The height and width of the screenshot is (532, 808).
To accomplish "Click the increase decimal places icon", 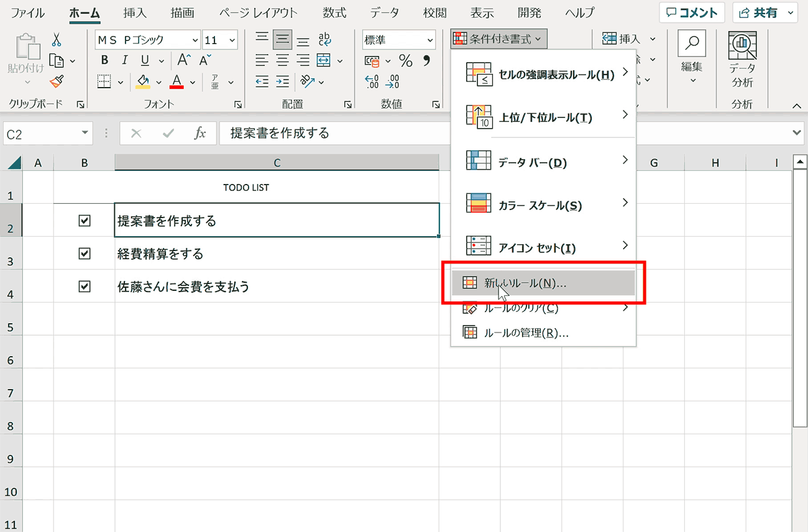I will (372, 81).
